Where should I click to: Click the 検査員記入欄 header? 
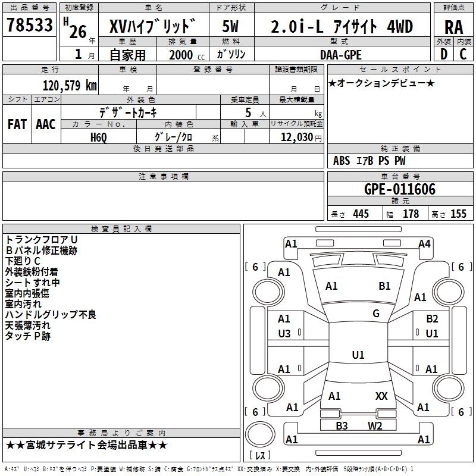pos(121,229)
